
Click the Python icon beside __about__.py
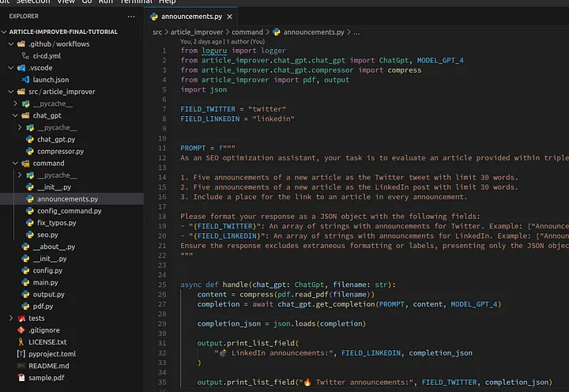[25, 247]
